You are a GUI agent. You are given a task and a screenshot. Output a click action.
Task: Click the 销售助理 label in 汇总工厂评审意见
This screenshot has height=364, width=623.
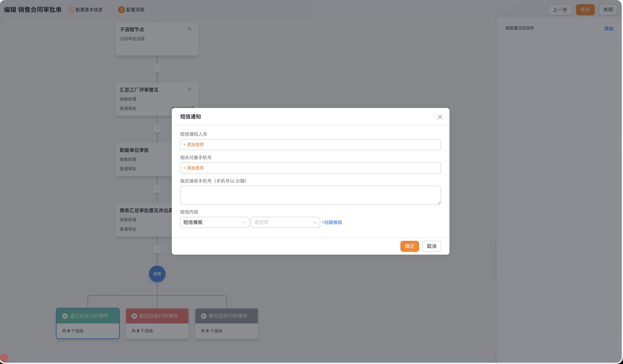128,99
